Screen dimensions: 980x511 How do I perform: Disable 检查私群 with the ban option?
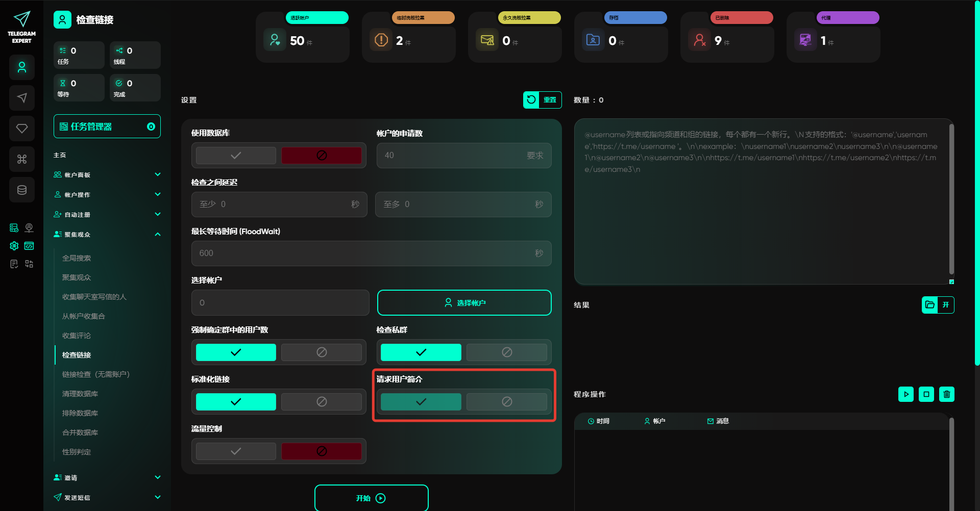click(x=506, y=352)
